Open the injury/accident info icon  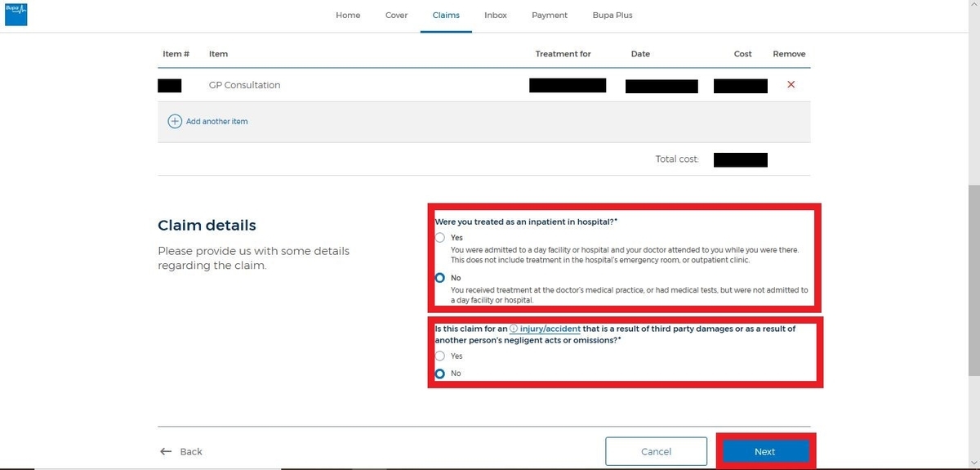click(514, 329)
